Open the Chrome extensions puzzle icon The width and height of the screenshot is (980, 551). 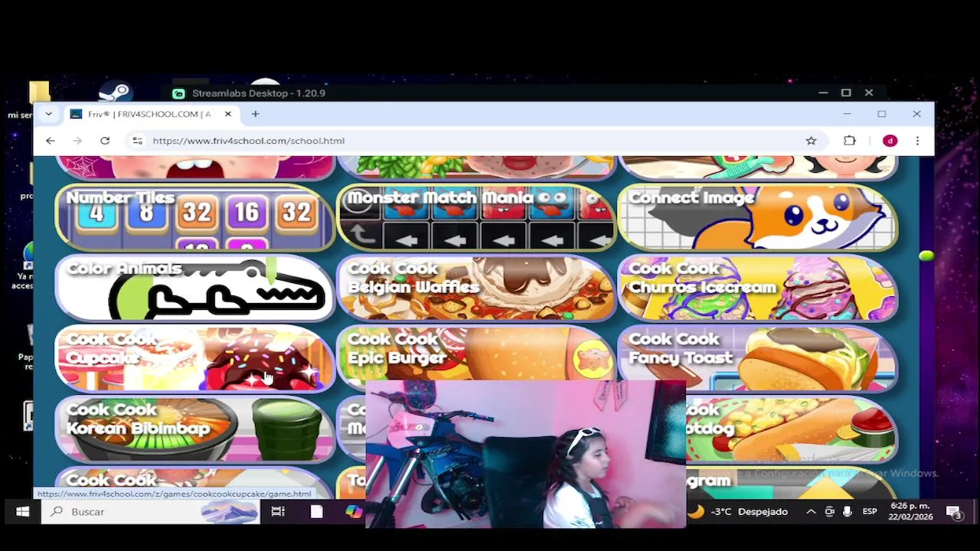click(x=850, y=141)
